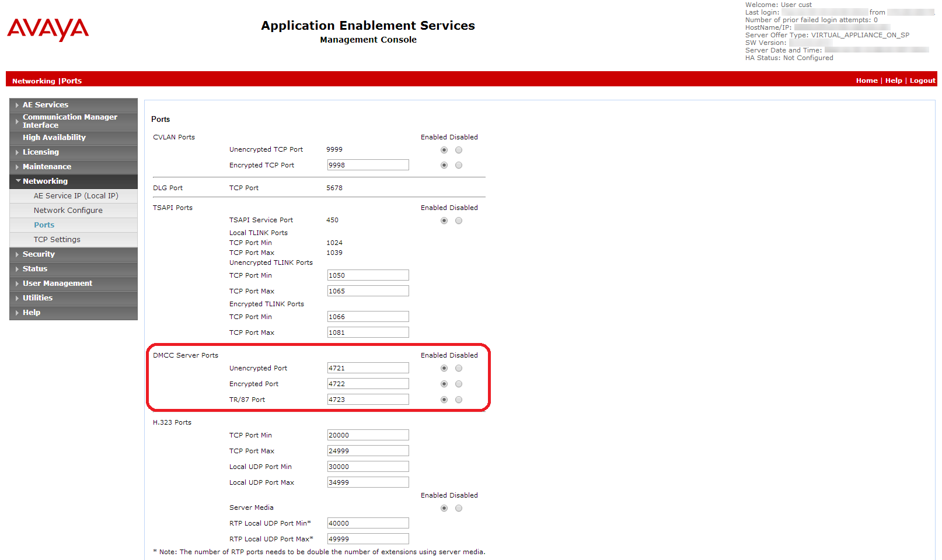The height and width of the screenshot is (560, 942).
Task: Edit Unencrypted TLINK TCP Port Max 1065
Action: point(368,291)
